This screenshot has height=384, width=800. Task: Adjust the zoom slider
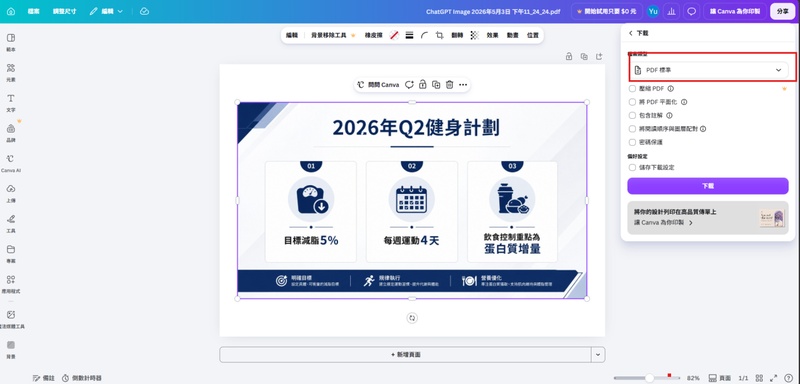(649, 378)
